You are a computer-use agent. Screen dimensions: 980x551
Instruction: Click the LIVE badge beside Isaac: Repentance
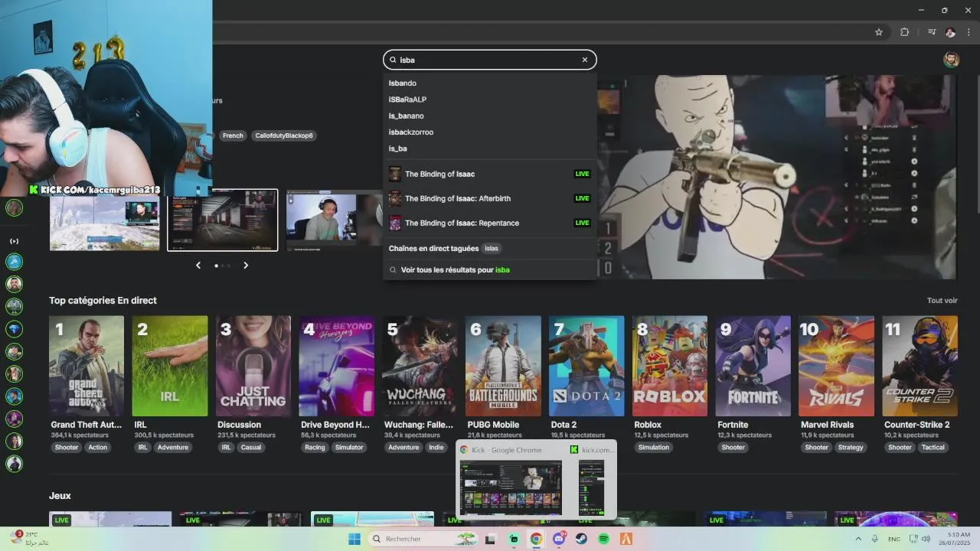click(583, 223)
